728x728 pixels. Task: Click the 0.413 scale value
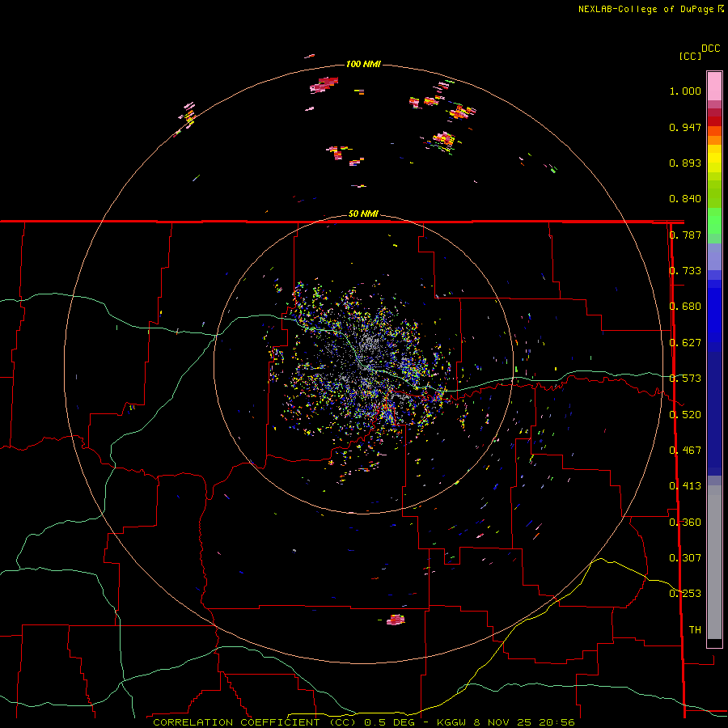pos(685,486)
